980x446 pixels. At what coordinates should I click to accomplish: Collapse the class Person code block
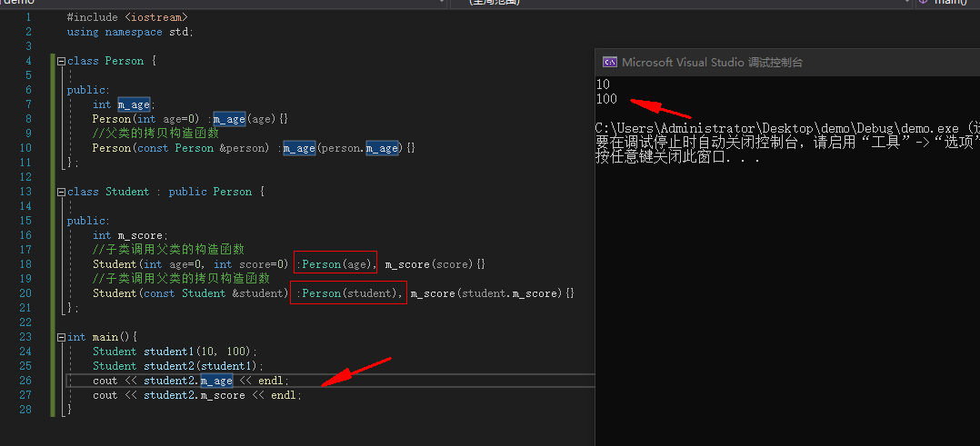click(61, 61)
